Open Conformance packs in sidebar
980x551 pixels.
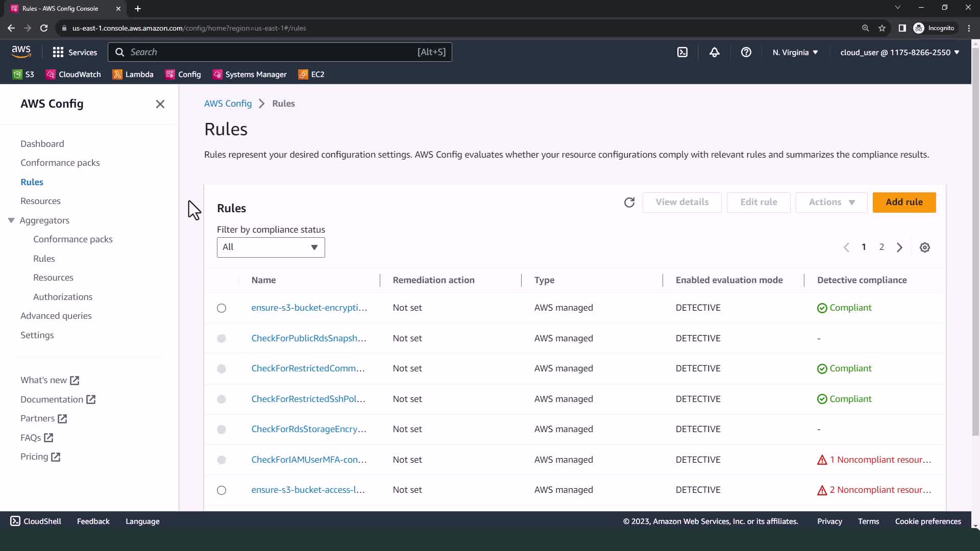coord(60,163)
